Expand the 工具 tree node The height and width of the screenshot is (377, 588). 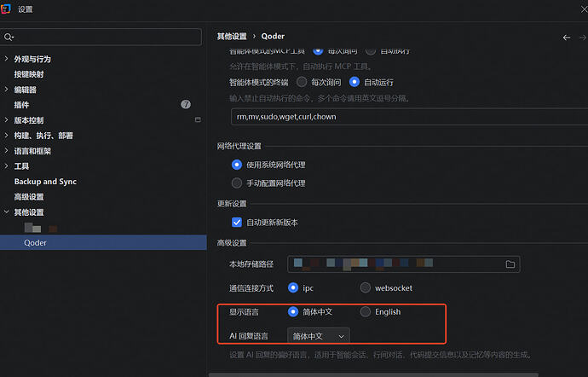6,166
